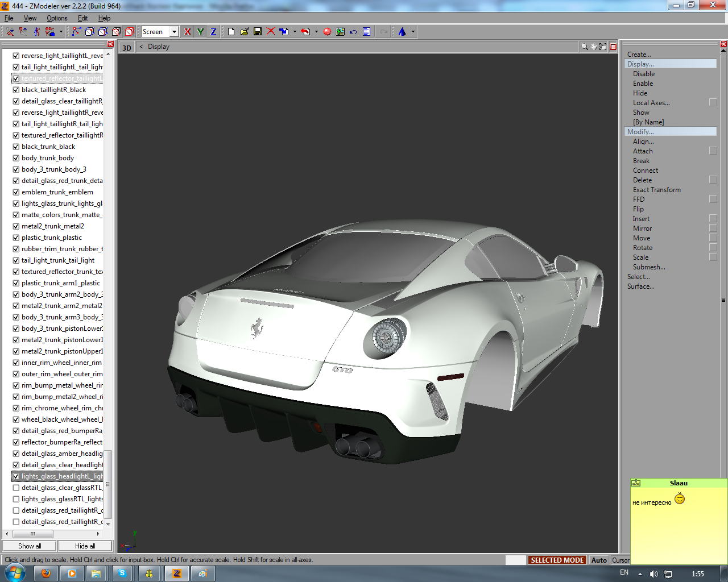Select the viewport pan hand tool

click(x=593, y=47)
